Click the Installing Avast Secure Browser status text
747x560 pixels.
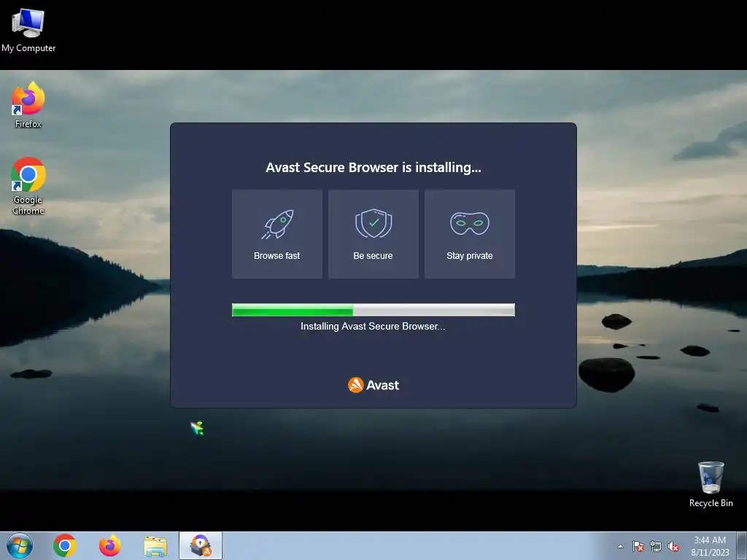tap(373, 326)
